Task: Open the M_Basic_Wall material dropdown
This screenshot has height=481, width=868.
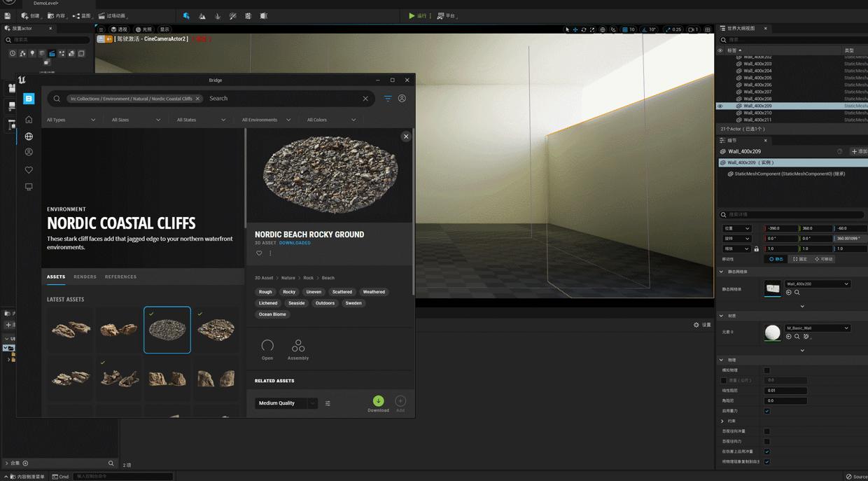Action: pyautogui.click(x=817, y=328)
